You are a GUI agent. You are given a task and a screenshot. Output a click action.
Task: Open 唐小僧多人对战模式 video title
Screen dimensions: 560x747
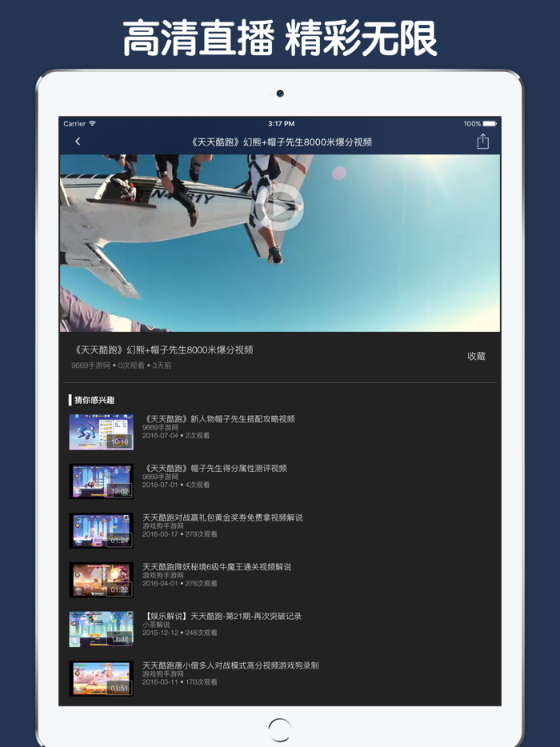(230, 665)
